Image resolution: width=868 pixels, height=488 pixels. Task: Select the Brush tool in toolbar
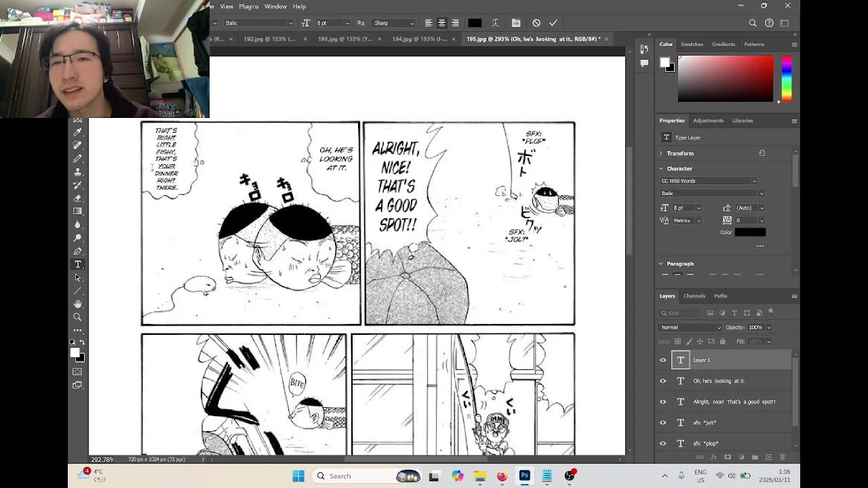click(x=78, y=159)
